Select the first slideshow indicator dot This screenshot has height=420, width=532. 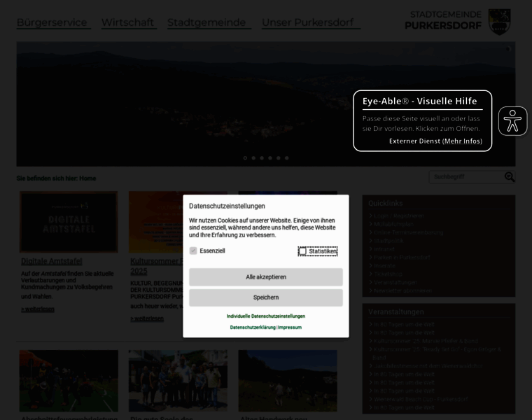pyautogui.click(x=245, y=158)
